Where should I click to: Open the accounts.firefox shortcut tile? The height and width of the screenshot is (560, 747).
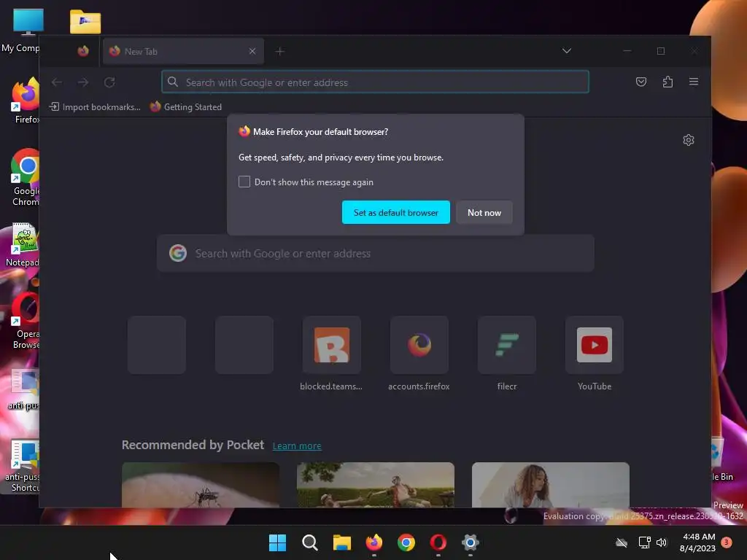[419, 345]
